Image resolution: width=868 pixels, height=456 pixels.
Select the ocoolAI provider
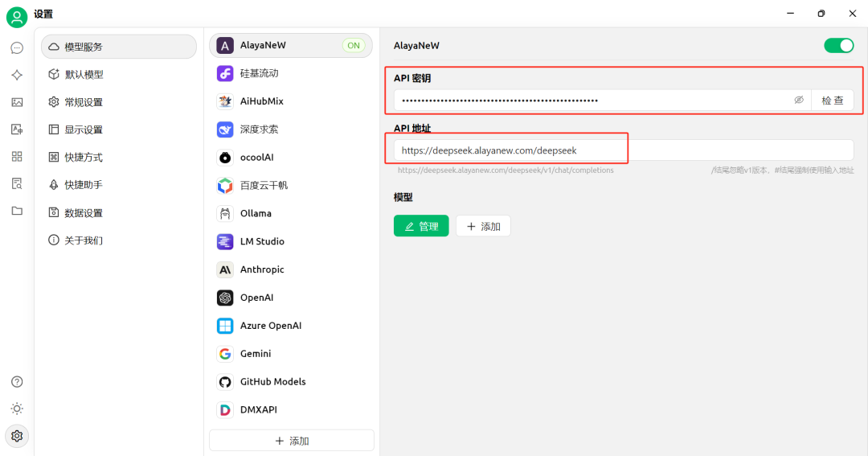point(291,158)
